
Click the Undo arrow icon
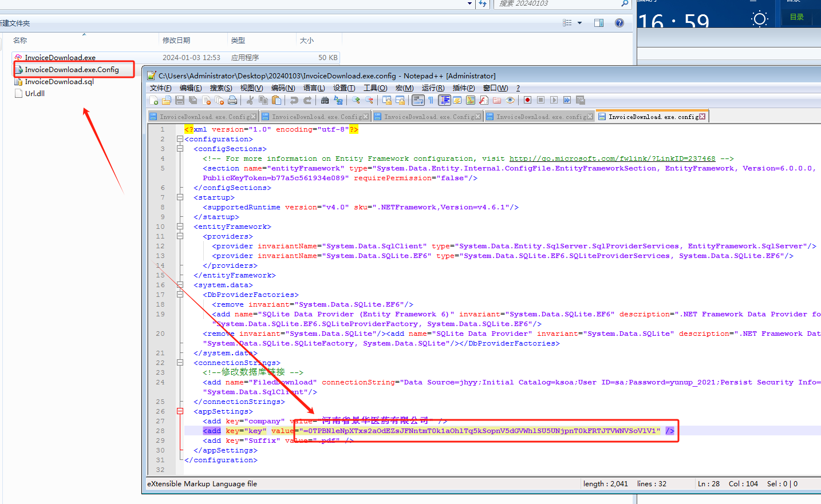pyautogui.click(x=294, y=100)
